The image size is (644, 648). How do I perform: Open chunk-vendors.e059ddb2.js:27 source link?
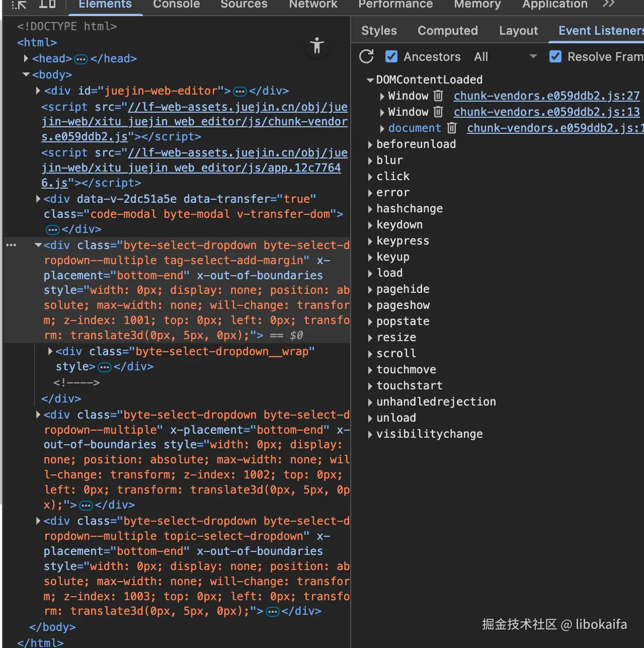pos(547,96)
